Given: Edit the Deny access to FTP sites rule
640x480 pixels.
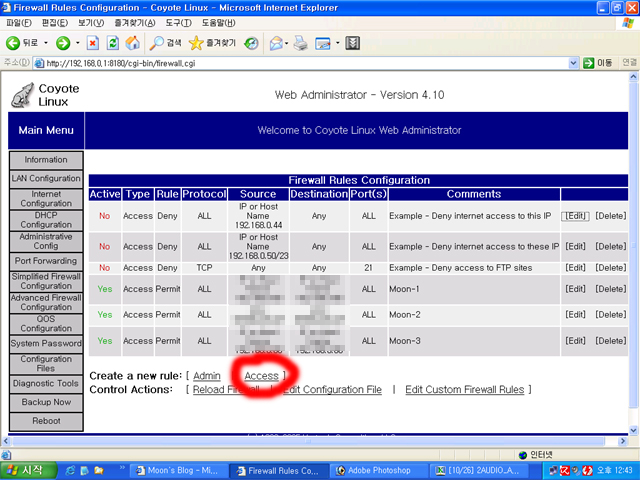Looking at the screenshot, I should (575, 268).
